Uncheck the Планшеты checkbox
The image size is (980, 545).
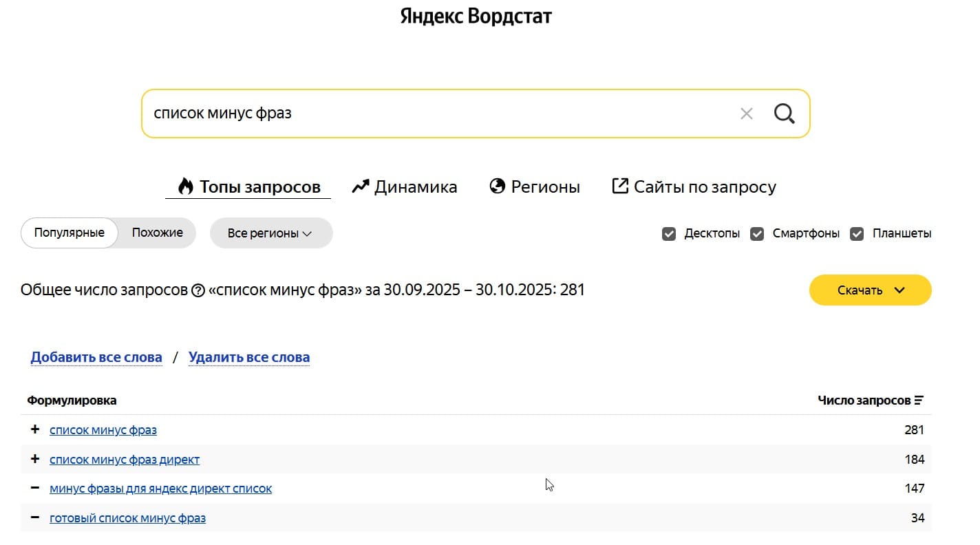coord(857,234)
